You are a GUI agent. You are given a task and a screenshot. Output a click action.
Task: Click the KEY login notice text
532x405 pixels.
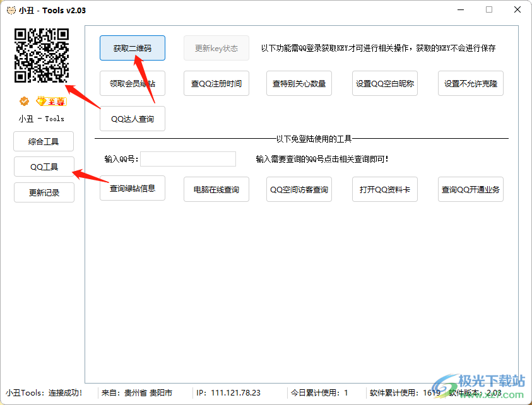378,48
